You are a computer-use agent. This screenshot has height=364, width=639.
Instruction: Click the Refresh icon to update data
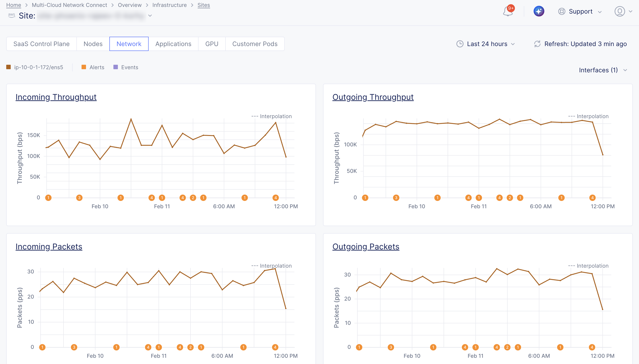point(537,44)
